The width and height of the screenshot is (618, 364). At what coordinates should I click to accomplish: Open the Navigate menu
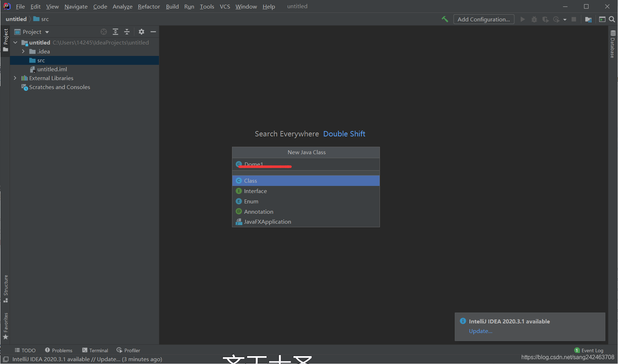click(x=76, y=6)
